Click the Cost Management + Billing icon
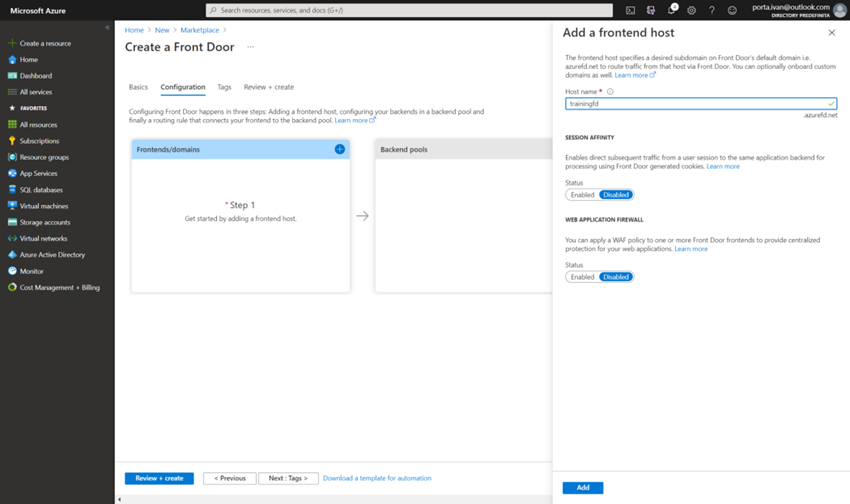Screen dimensions: 850x504 tap(12, 287)
